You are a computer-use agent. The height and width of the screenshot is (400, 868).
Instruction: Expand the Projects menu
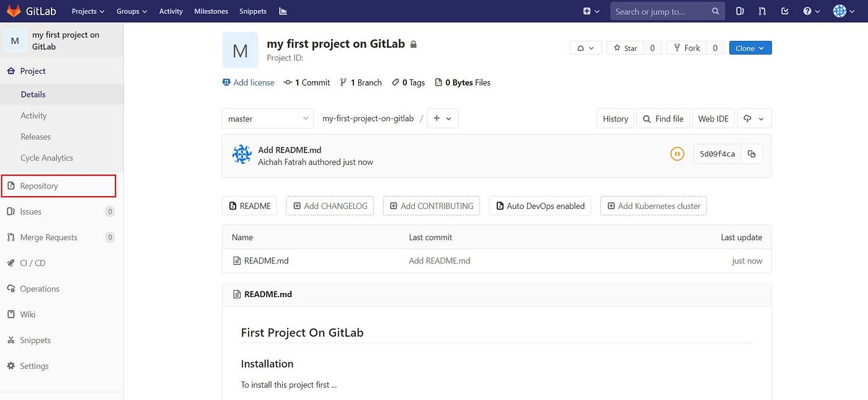[88, 11]
